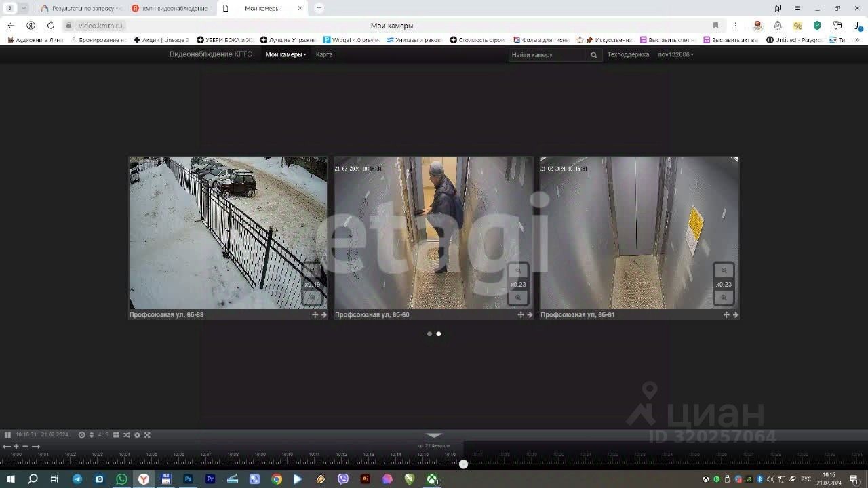Click the Найти камеру search field
This screenshot has height=488, width=868.
click(547, 55)
